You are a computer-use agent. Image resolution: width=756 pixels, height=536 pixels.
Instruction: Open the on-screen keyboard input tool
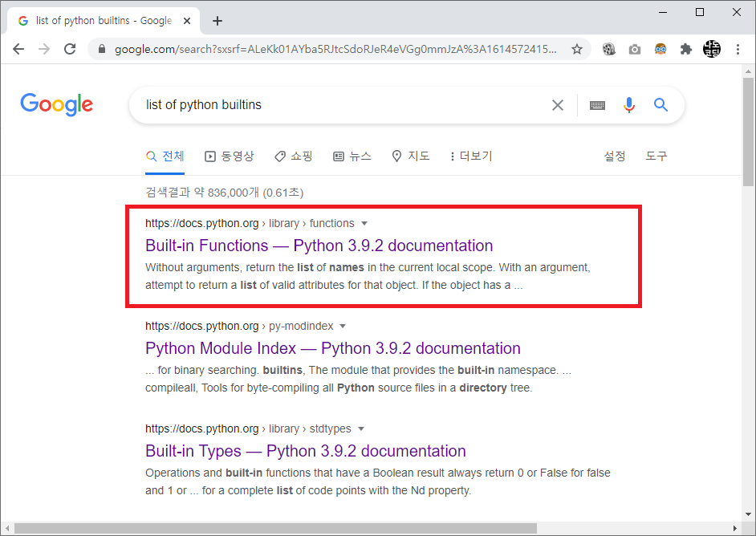[x=597, y=105]
